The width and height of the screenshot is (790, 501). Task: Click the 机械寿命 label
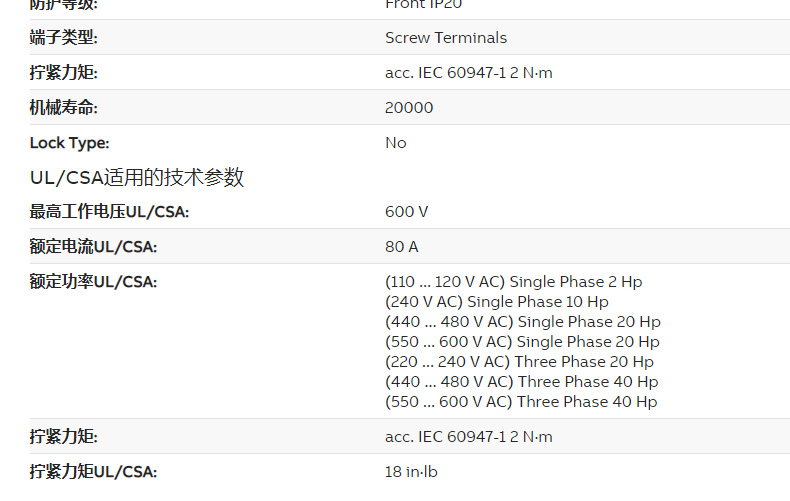point(64,108)
